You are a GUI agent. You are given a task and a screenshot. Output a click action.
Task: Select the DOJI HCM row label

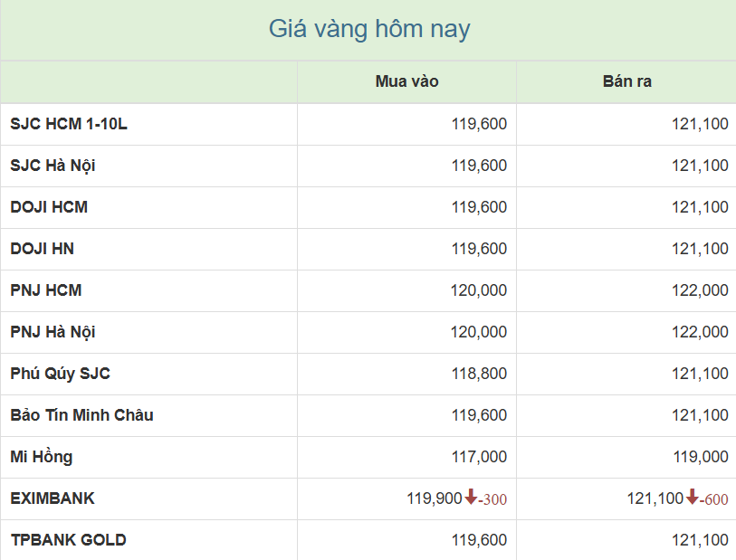[49, 207]
